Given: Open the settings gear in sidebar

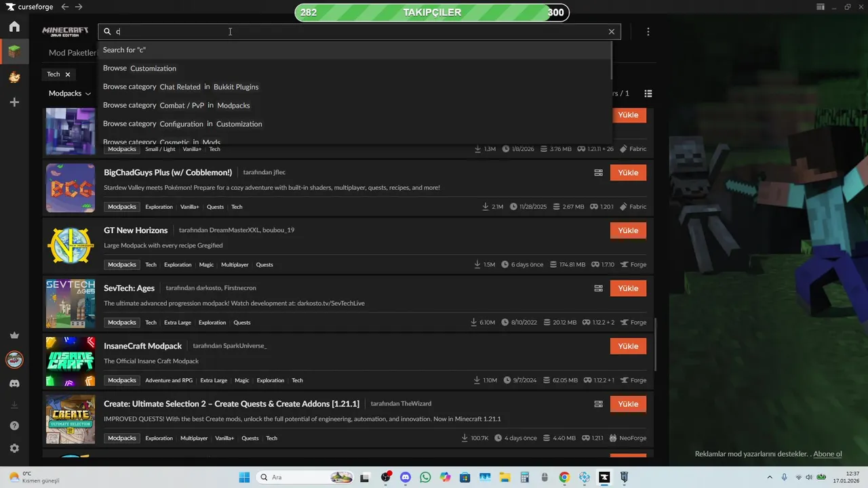Looking at the screenshot, I should pyautogui.click(x=14, y=448).
